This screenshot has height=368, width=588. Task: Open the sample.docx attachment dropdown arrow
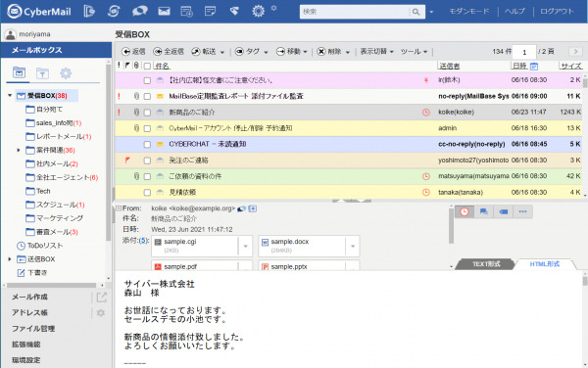[353, 246]
